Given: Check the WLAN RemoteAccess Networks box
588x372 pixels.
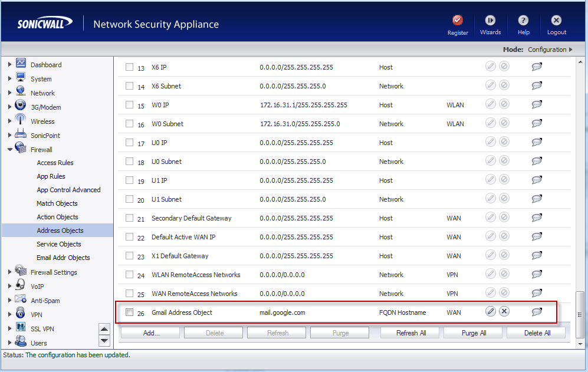Looking at the screenshot, I should (129, 274).
